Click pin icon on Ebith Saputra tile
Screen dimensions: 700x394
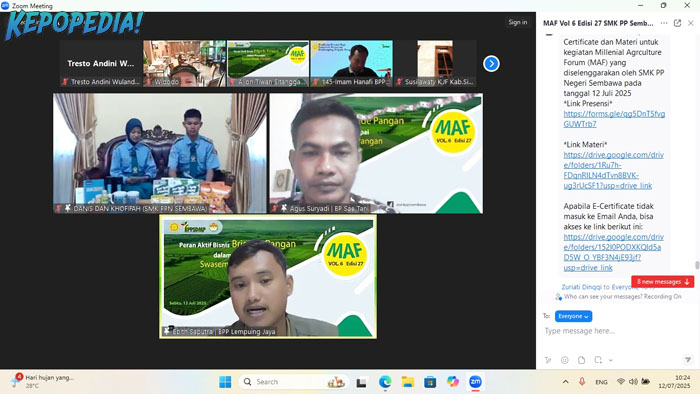pos(167,331)
